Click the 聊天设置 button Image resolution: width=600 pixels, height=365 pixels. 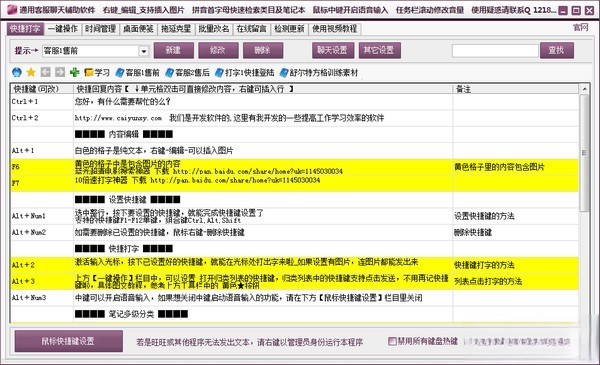pyautogui.click(x=333, y=51)
